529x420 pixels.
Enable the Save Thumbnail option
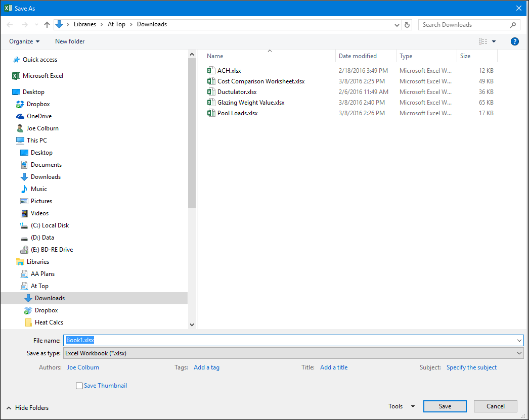point(79,386)
